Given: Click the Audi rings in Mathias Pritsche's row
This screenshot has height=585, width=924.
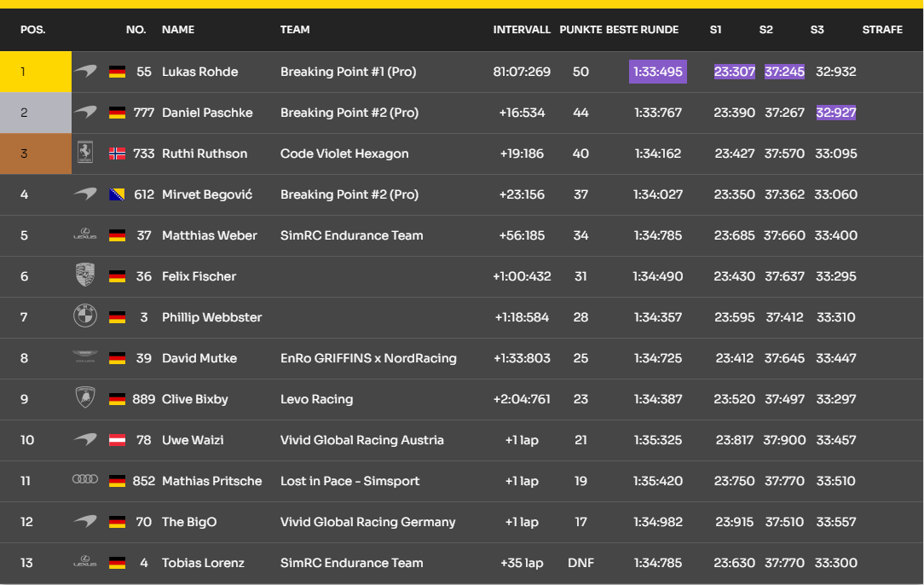Looking at the screenshot, I should pyautogui.click(x=85, y=480).
